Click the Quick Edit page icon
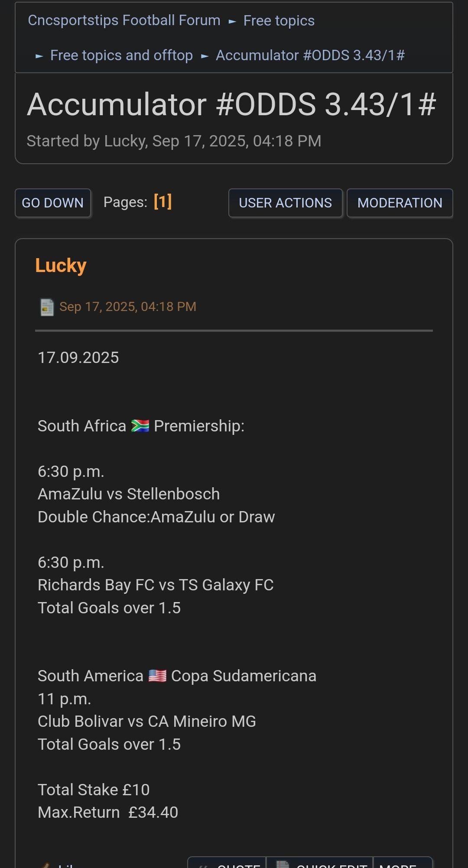This screenshot has width=468, height=868. [x=283, y=865]
